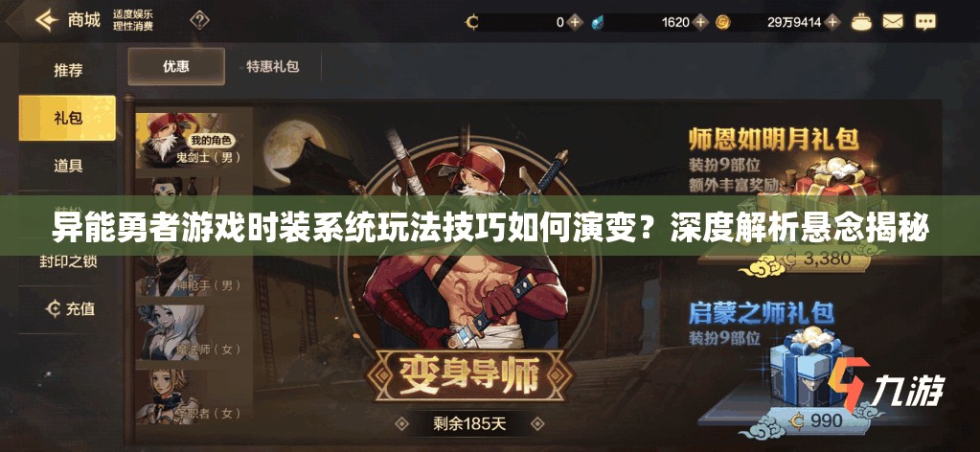The height and width of the screenshot is (452, 980).
Task: Select 封印之锁 in the sidebar
Action: point(67,261)
